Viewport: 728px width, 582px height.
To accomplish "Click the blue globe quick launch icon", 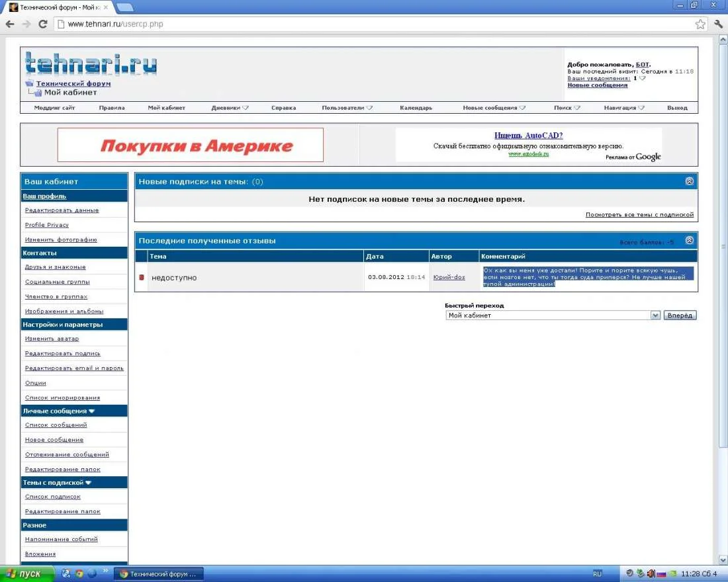I will click(x=92, y=573).
